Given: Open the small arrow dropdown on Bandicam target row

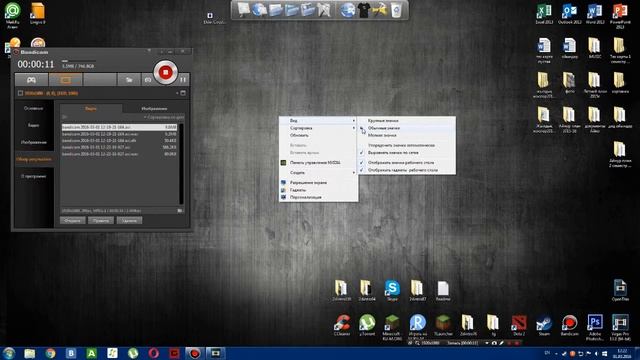Looking at the screenshot, I should 177,93.
